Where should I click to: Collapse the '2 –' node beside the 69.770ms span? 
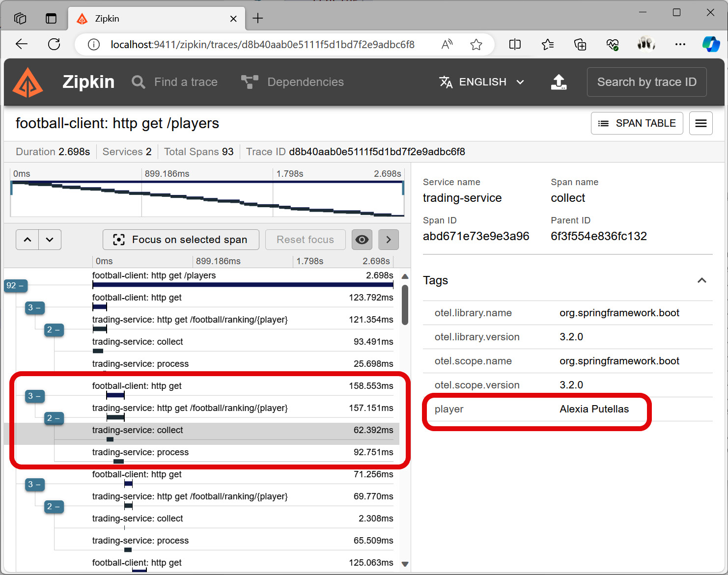54,506
